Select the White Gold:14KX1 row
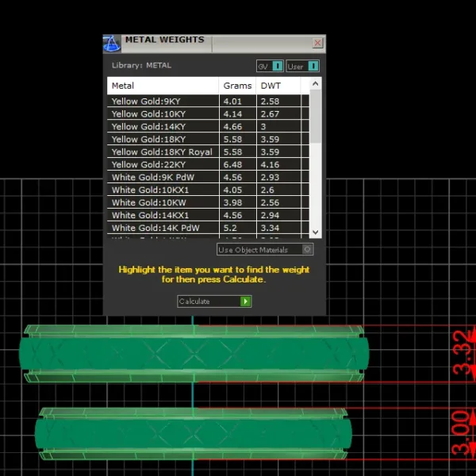Screen dimensions: 476x476 208,215
